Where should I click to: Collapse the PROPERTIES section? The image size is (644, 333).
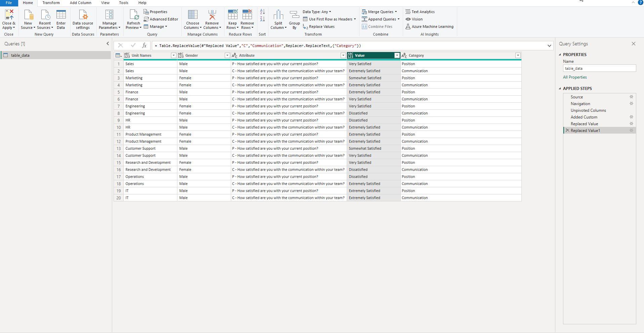pos(560,55)
